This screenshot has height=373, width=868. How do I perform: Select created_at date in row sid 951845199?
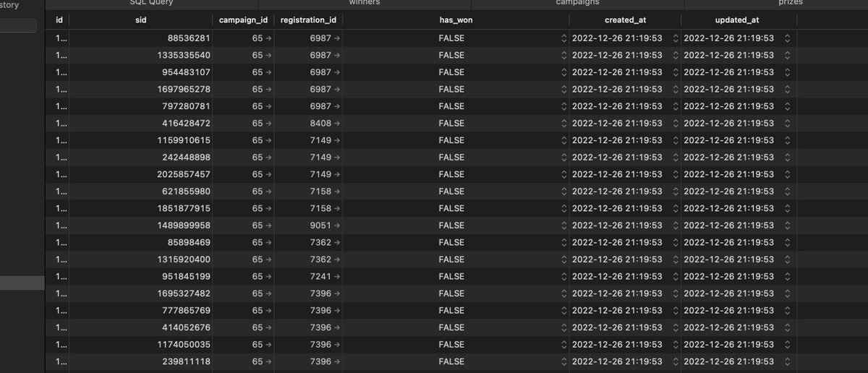click(617, 276)
